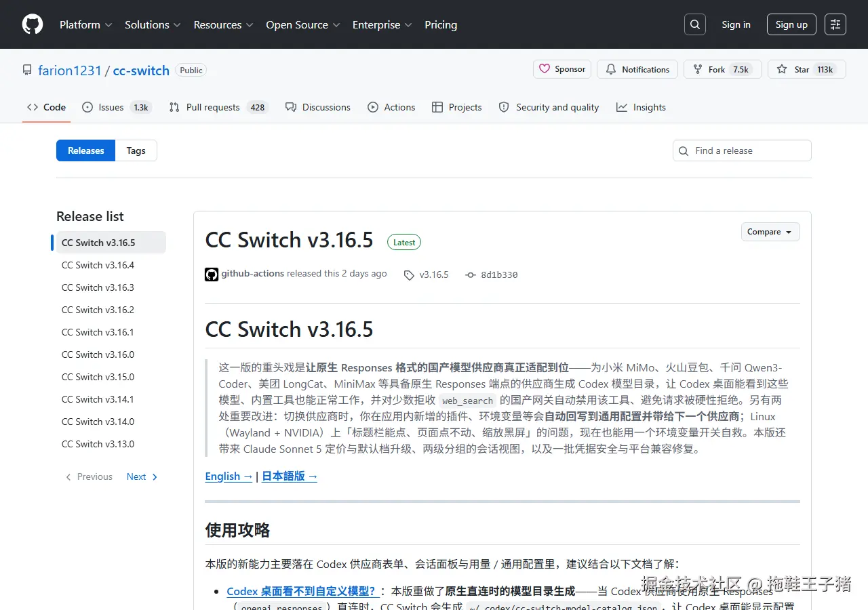Click the Code tab icon

coord(33,107)
